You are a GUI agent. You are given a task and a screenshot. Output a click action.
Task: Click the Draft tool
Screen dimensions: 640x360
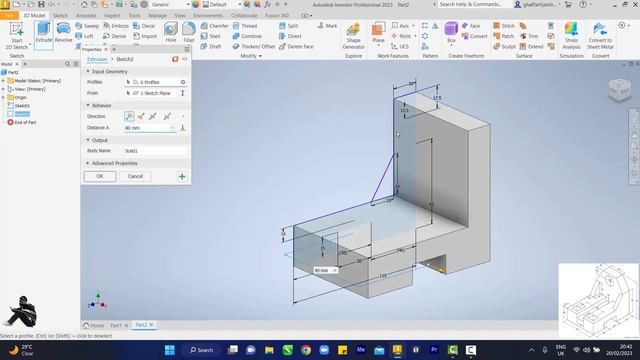(x=211, y=46)
